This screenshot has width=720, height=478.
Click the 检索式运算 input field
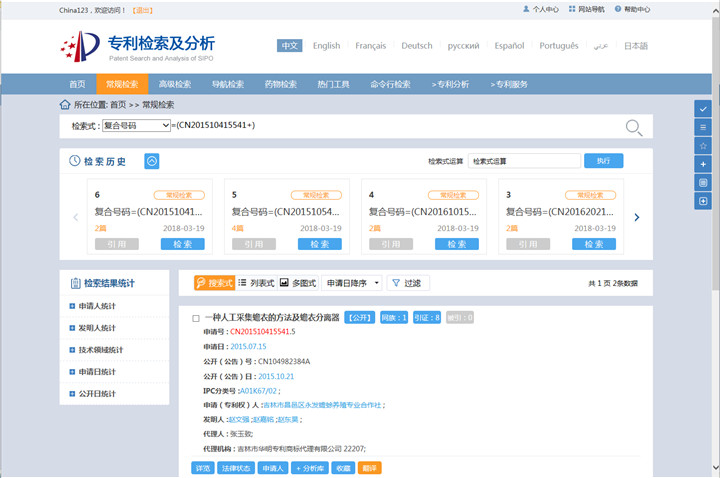(x=524, y=161)
